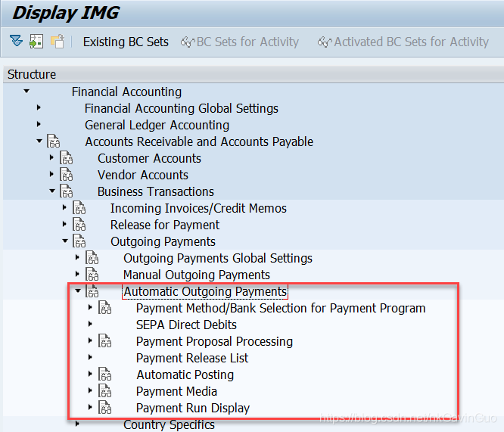The image size is (504, 432).
Task: Expand Country Specifics arrow
Action: [77, 424]
